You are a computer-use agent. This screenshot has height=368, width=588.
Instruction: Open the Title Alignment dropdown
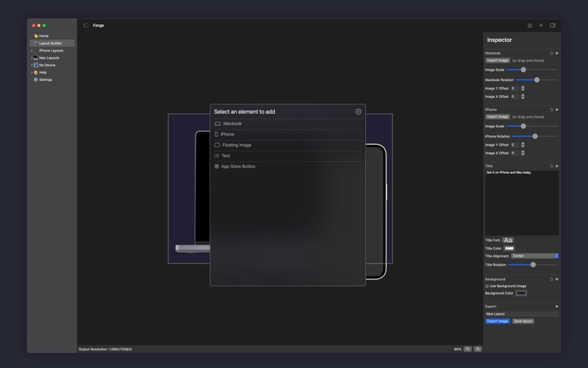tap(535, 256)
